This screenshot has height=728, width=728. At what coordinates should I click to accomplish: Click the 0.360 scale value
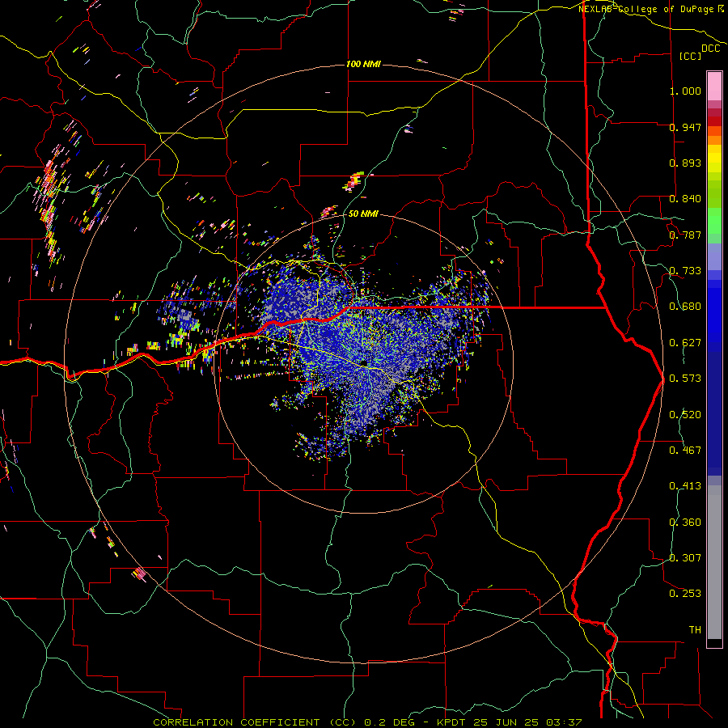tap(685, 523)
